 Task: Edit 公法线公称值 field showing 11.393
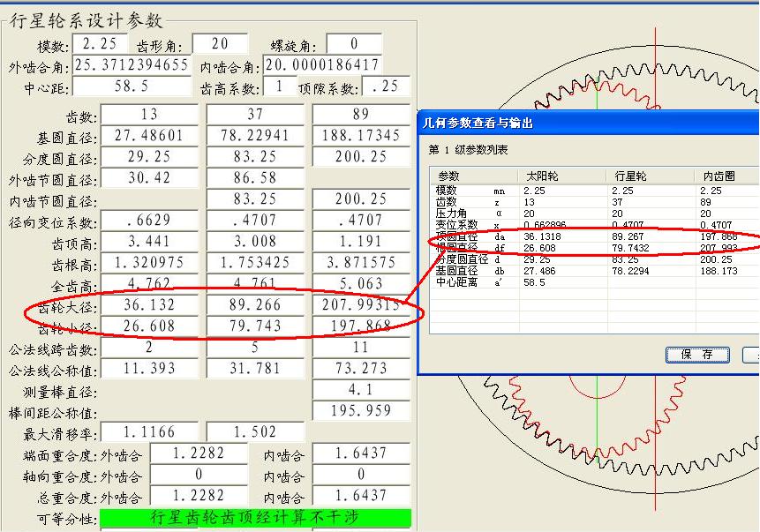pos(149,369)
